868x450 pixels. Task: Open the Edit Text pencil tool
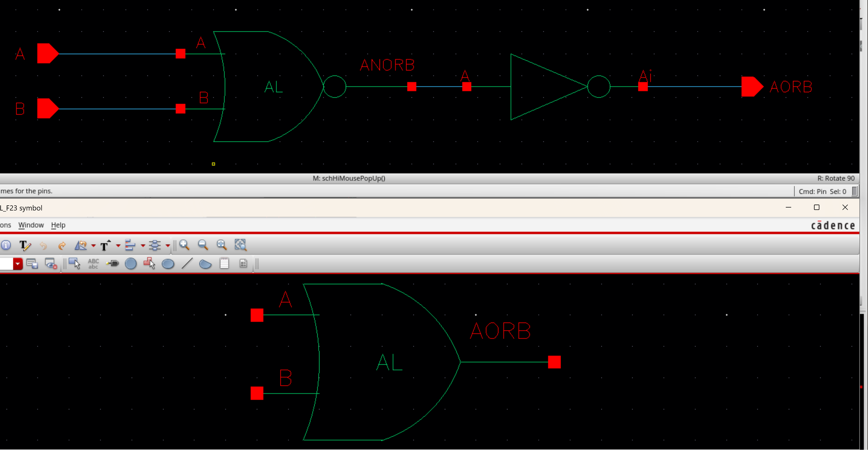[25, 245]
